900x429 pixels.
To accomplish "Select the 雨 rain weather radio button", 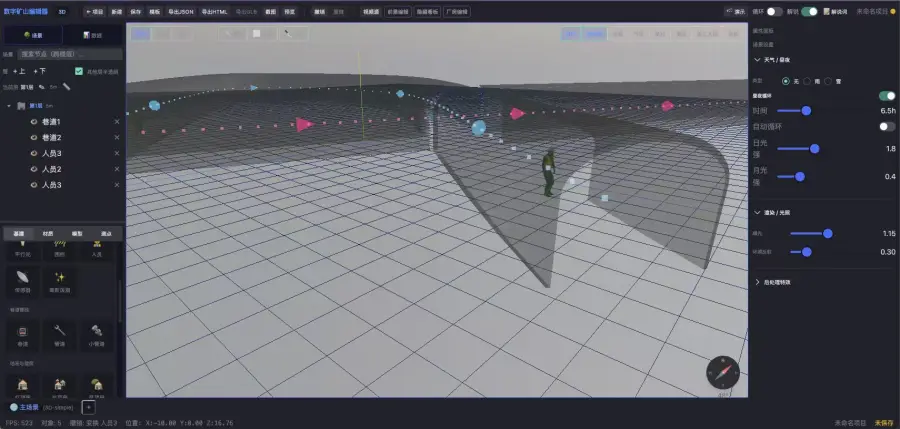I will click(x=807, y=82).
